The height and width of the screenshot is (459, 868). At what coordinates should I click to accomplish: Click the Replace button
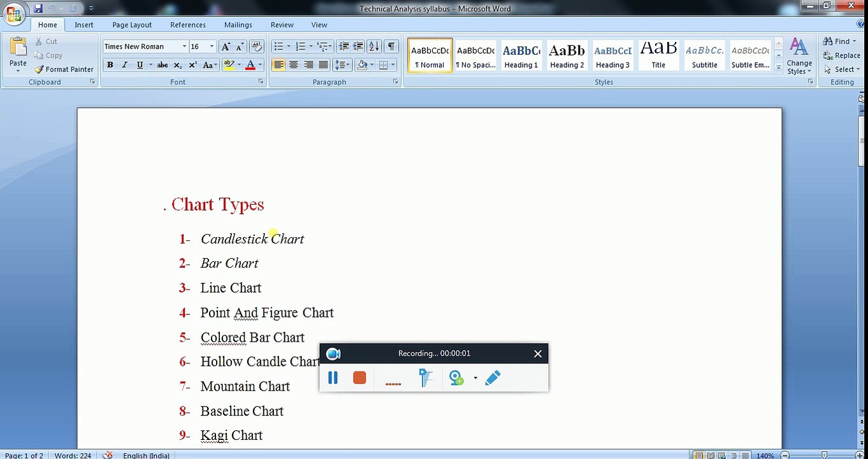click(841, 55)
